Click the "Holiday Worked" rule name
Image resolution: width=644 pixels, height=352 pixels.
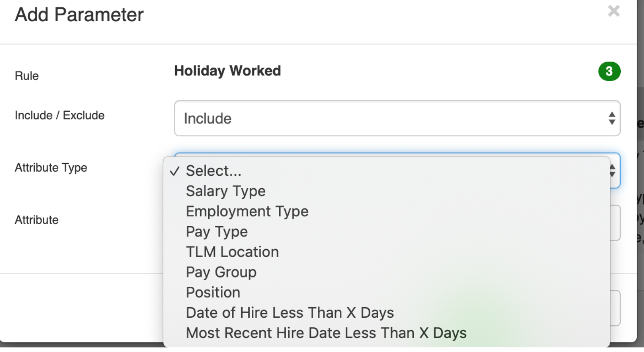point(227,71)
